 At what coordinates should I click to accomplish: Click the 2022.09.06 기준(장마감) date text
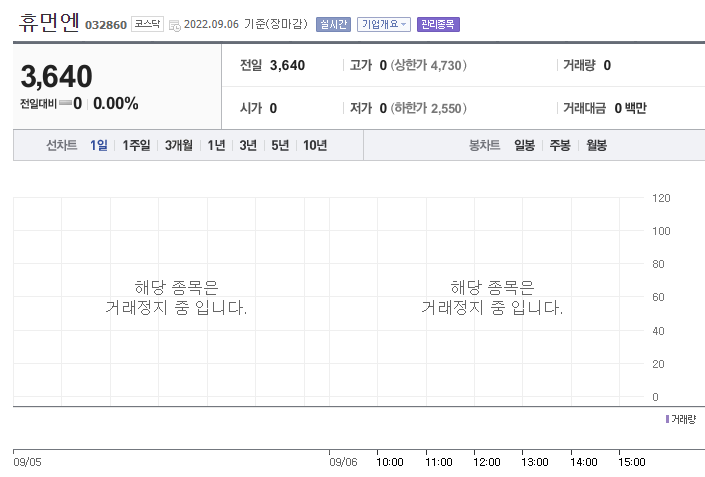[246, 24]
